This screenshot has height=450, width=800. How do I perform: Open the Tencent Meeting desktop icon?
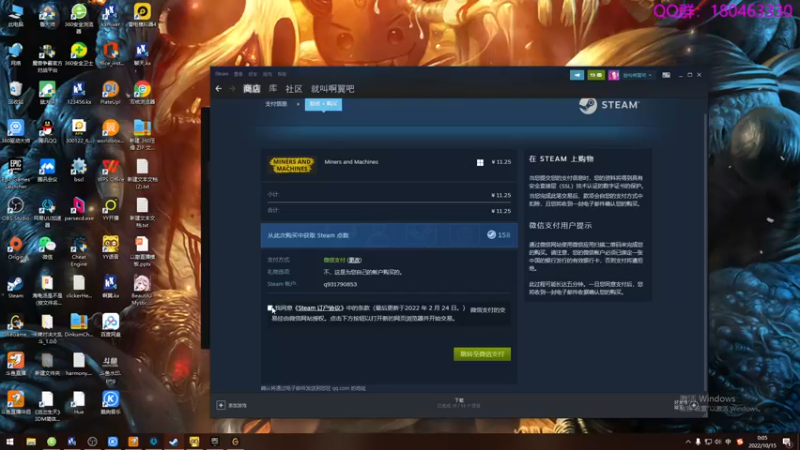tap(47, 170)
